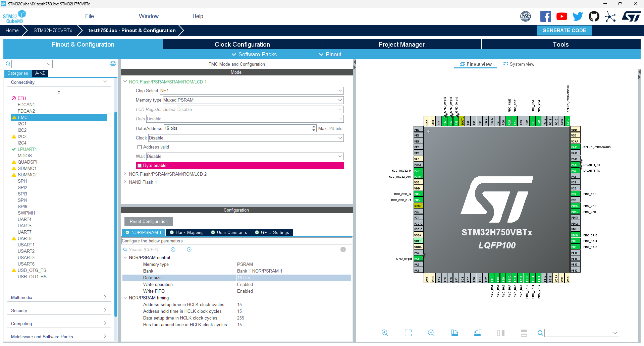Open the Memory type Muxed PSRAM dropdown

point(253,100)
